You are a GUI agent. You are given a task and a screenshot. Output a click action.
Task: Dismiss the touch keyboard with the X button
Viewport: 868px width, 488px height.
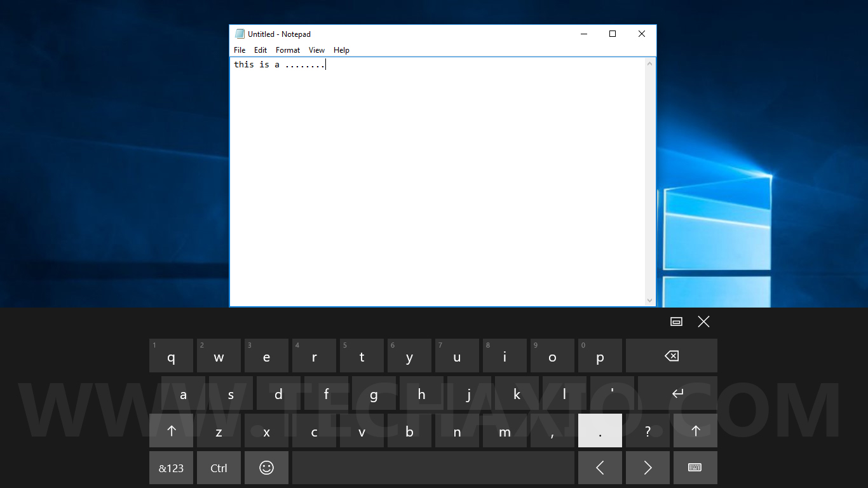tap(703, 322)
